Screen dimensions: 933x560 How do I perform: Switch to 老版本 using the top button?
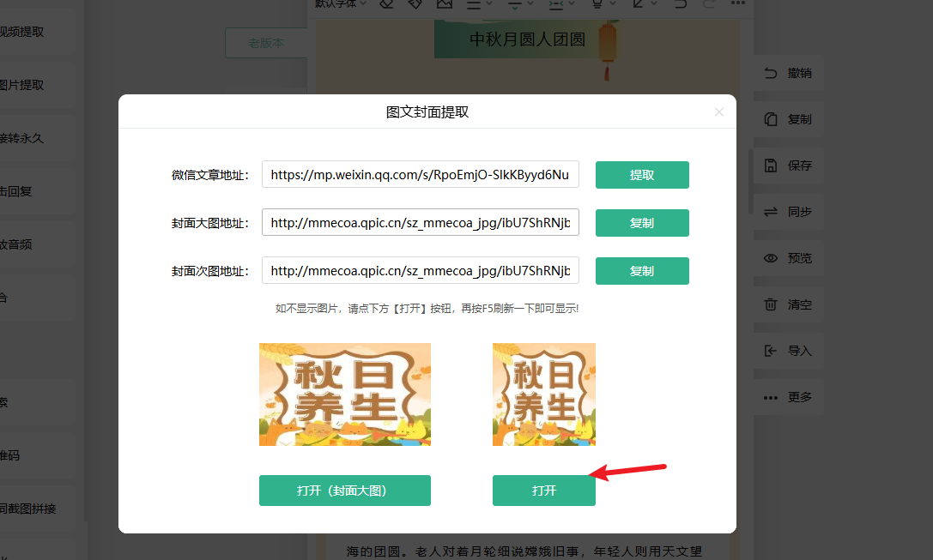pyautogui.click(x=266, y=43)
